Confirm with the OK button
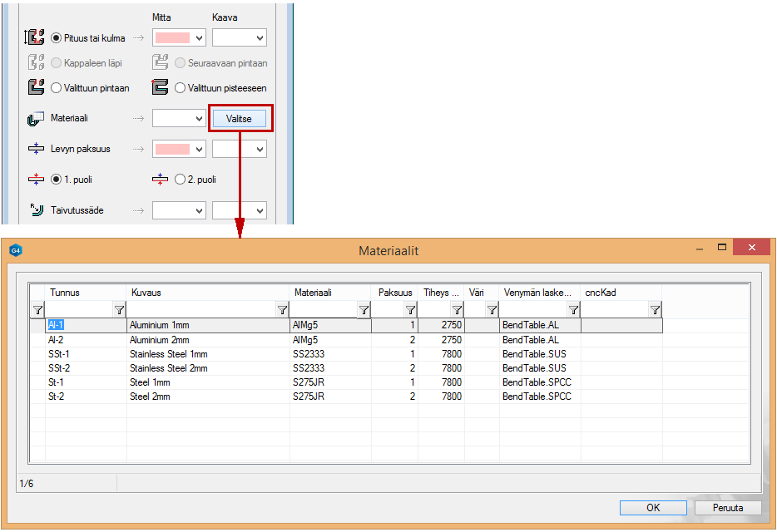This screenshot has height=532, width=777. [x=653, y=507]
